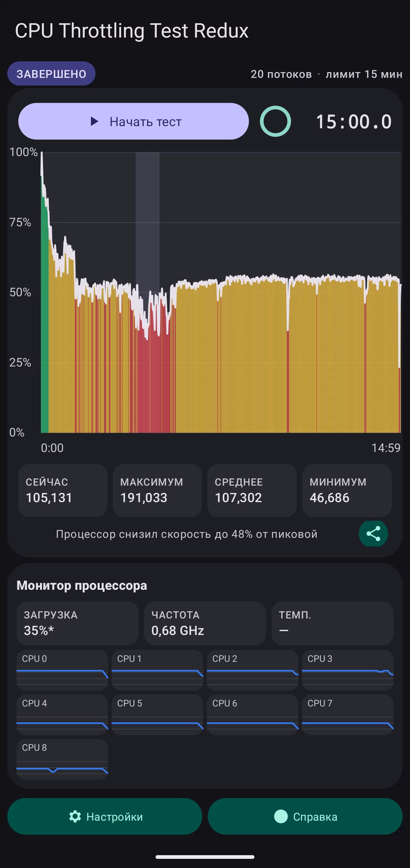Viewport: 410px width, 868px height.
Task: Select the CPU 8 usage graph
Action: click(62, 759)
